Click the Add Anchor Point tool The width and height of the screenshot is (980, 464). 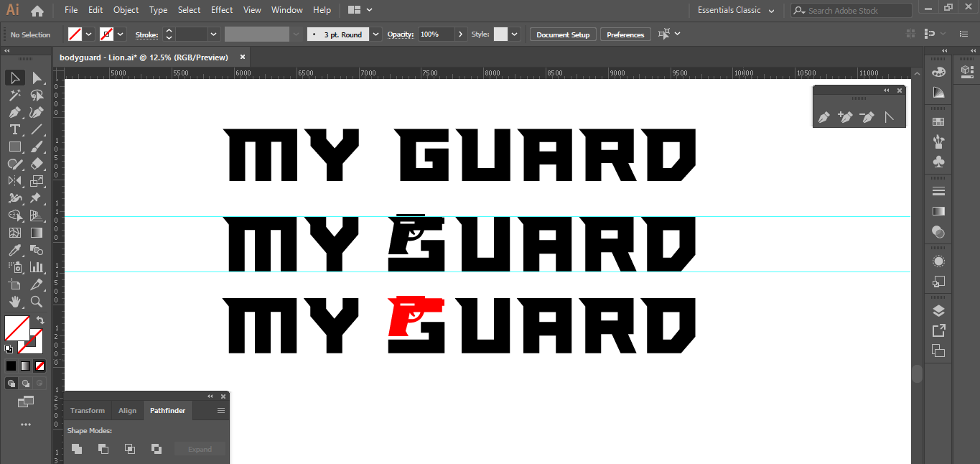(846, 117)
